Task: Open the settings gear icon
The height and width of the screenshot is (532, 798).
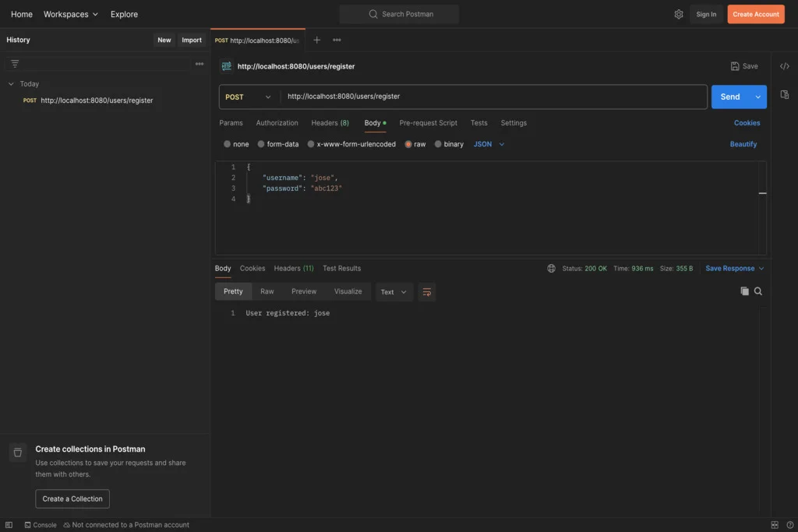Action: [679, 14]
